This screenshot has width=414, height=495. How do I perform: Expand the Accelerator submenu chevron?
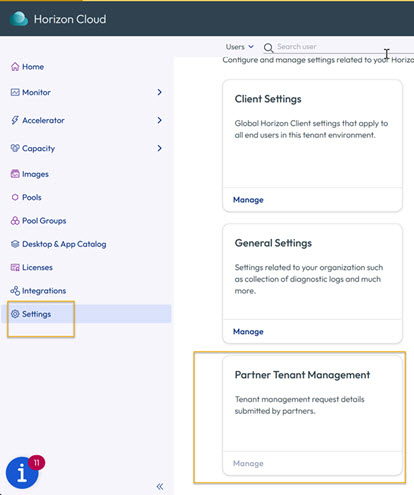[160, 120]
